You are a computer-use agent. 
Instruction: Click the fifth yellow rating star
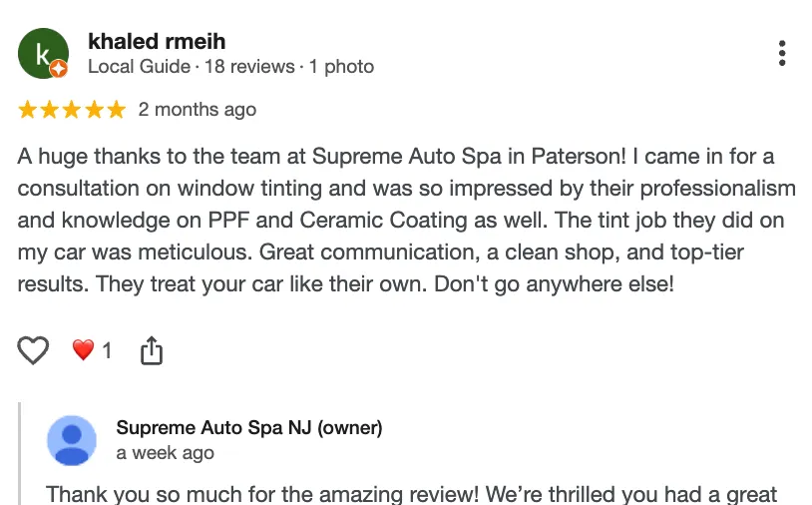116,110
